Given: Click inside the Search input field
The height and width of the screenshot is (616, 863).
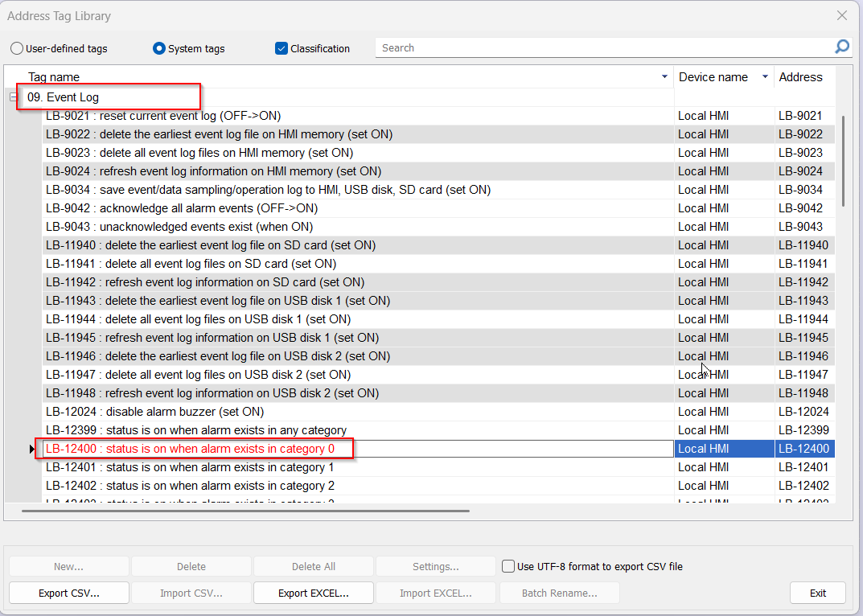Looking at the screenshot, I should point(603,48).
